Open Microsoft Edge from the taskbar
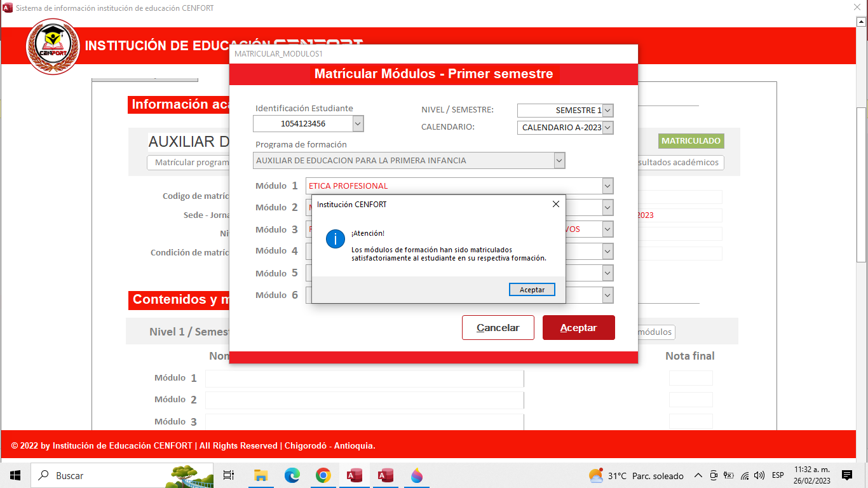Screen dimensions: 868x488 pos(292,475)
